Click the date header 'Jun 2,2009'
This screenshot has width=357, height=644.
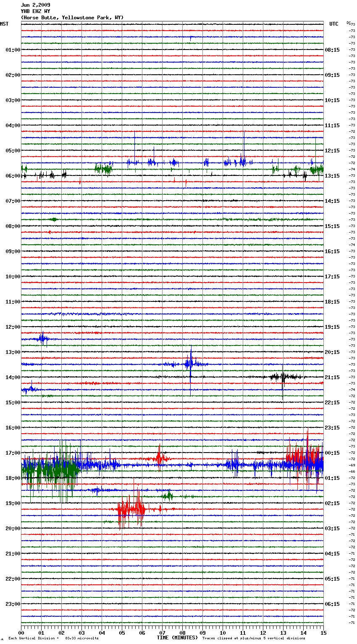point(36,5)
